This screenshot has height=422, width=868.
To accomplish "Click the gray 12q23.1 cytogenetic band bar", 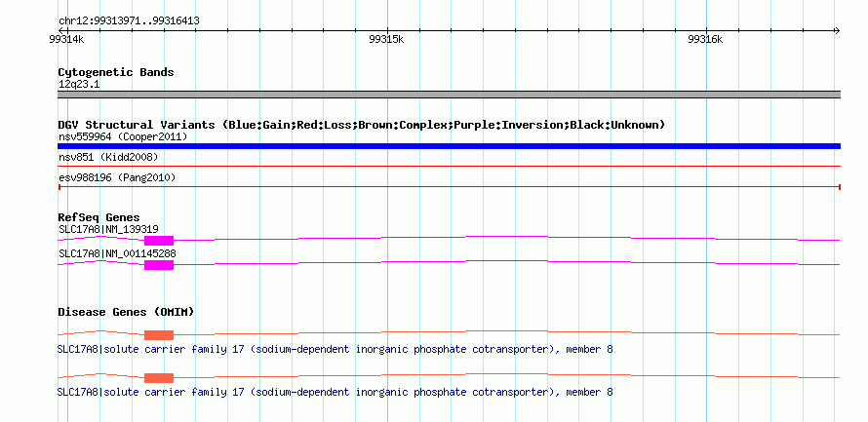I will click(x=449, y=95).
